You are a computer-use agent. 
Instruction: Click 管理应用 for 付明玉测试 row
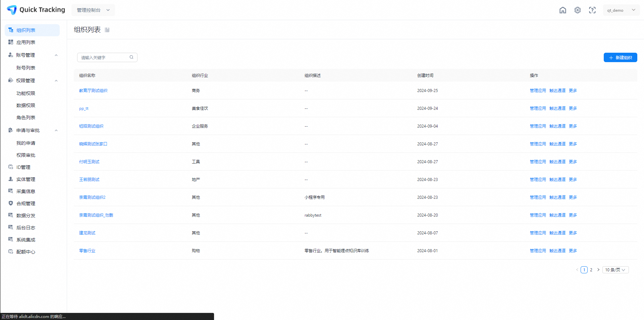(x=538, y=162)
